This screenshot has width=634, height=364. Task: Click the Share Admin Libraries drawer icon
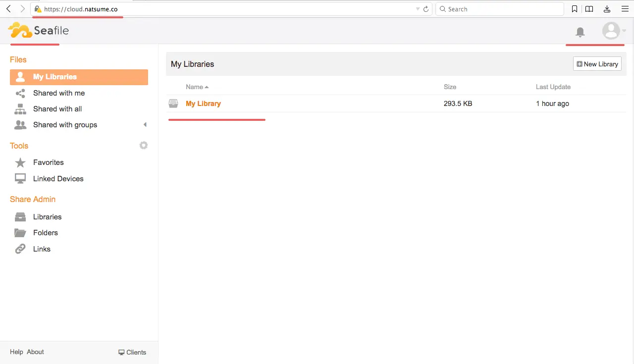point(20,217)
